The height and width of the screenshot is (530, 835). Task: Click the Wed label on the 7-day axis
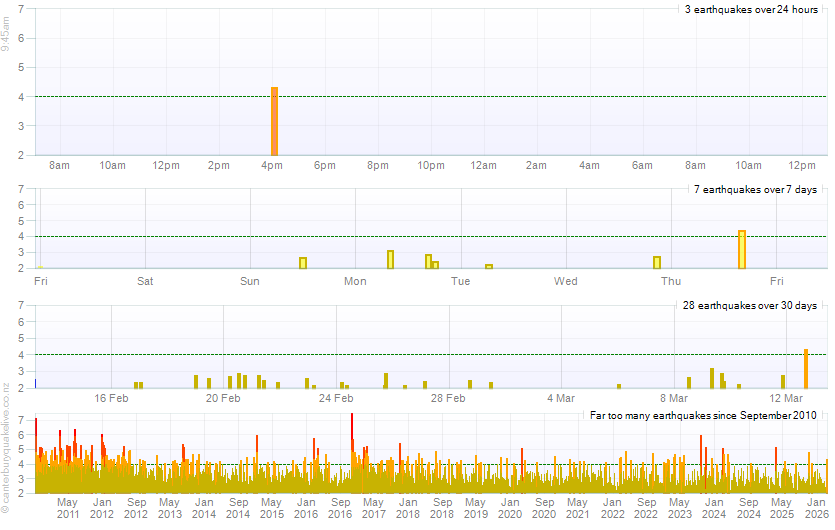(566, 281)
